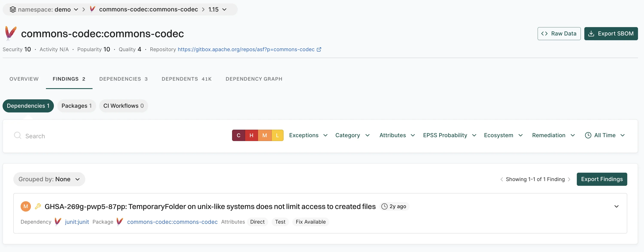Toggle the Low severity filter
Viewport: 644px width, 252px height.
click(x=277, y=135)
